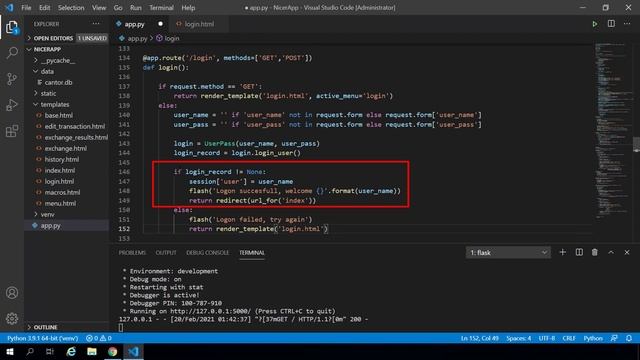Change language mode via Python status item
This screenshot has width=640, height=360.
593,338
